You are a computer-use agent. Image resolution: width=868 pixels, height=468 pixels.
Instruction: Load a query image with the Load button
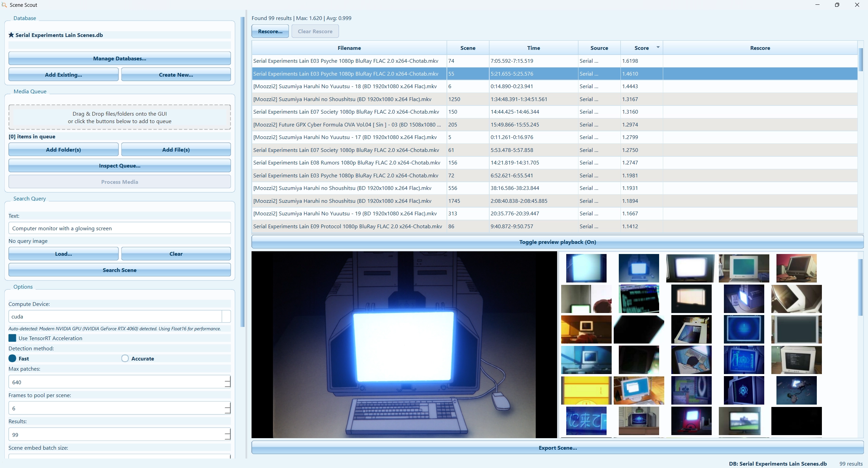click(x=63, y=254)
